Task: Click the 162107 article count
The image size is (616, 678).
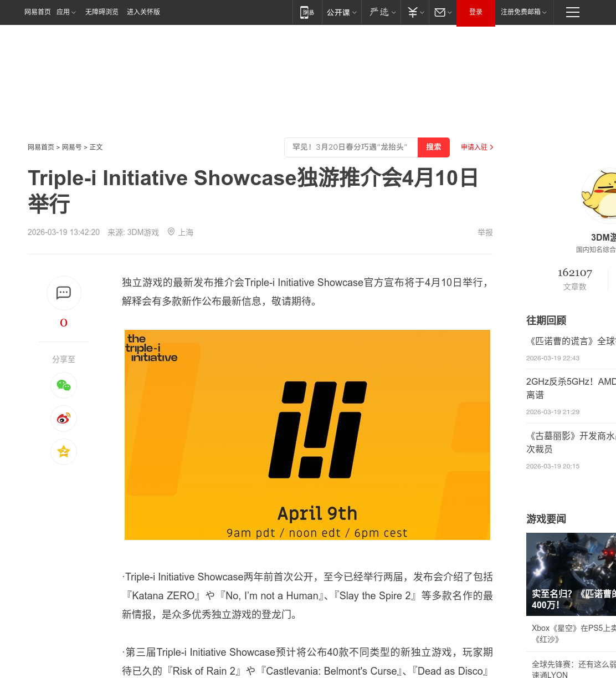Action: click(575, 273)
